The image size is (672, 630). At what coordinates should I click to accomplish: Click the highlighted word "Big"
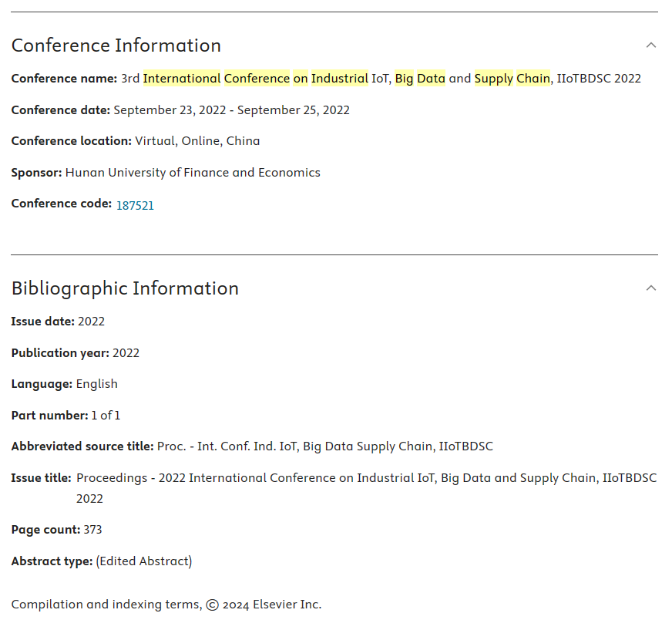pos(404,79)
